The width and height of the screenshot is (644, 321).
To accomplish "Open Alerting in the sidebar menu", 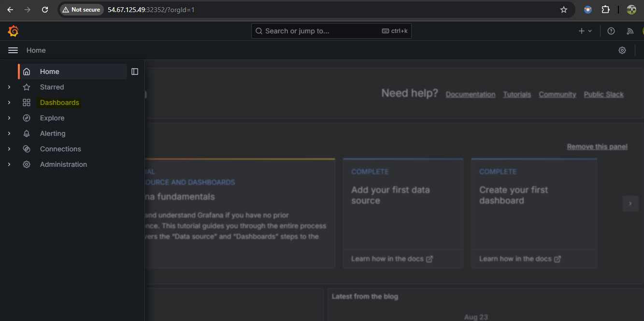I will coord(53,133).
